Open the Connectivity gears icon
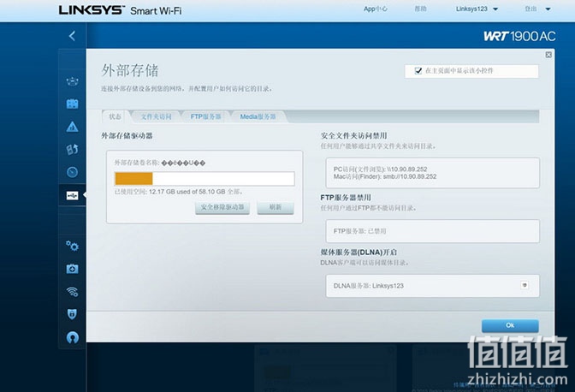This screenshot has width=575, height=392. point(72,246)
